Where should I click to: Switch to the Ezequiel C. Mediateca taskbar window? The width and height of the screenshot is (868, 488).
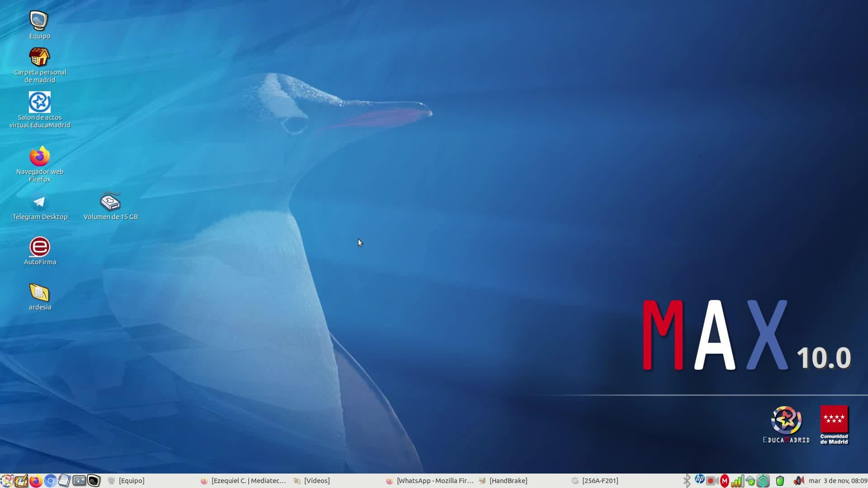244,481
